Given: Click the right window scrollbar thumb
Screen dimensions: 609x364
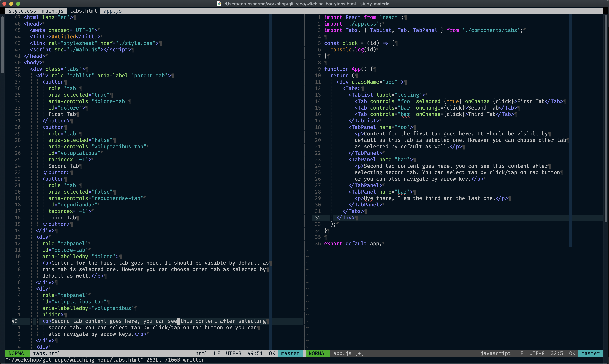Looking at the screenshot, I should tap(606, 119).
